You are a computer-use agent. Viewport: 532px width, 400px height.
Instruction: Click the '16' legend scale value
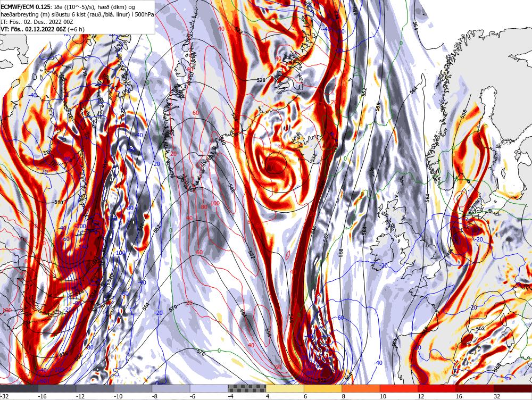coord(459,396)
